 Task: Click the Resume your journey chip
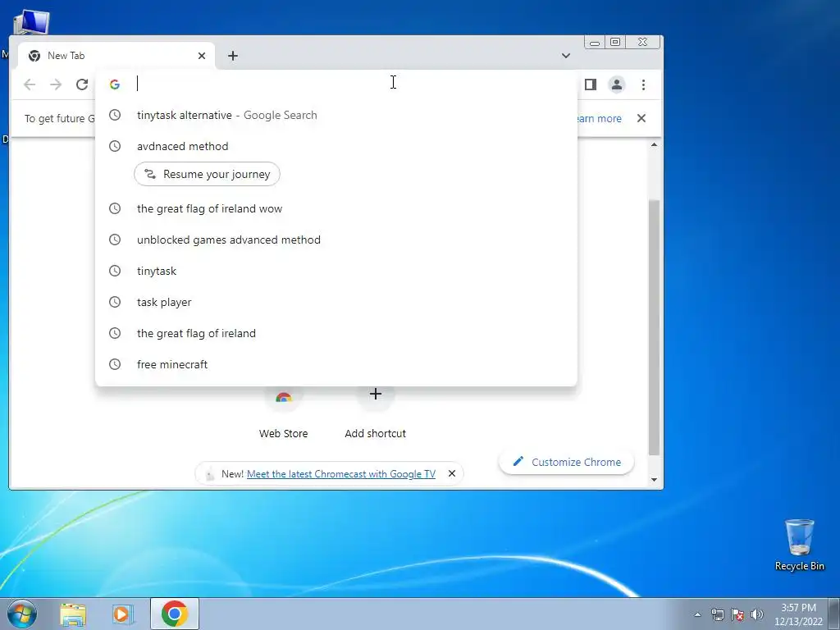pyautogui.click(x=207, y=174)
